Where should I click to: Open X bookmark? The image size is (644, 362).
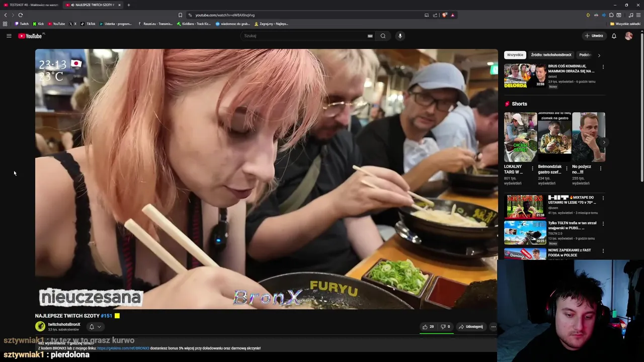coord(72,24)
